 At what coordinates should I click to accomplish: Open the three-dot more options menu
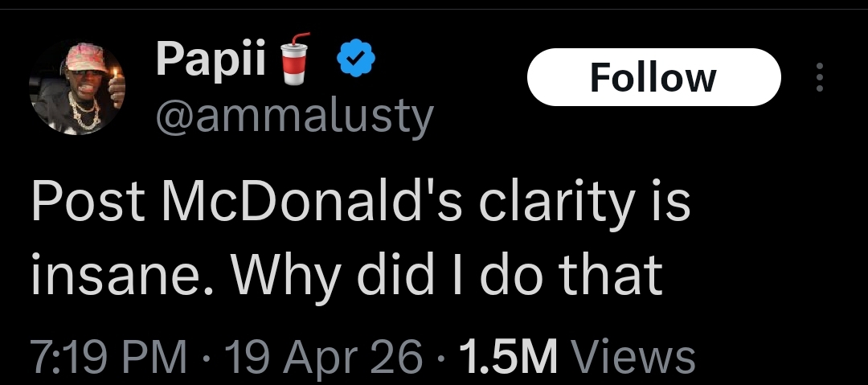[820, 77]
